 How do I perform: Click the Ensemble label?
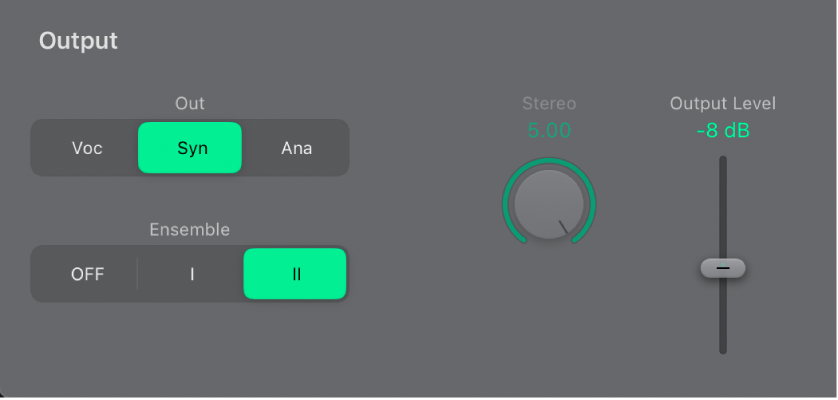tap(190, 229)
